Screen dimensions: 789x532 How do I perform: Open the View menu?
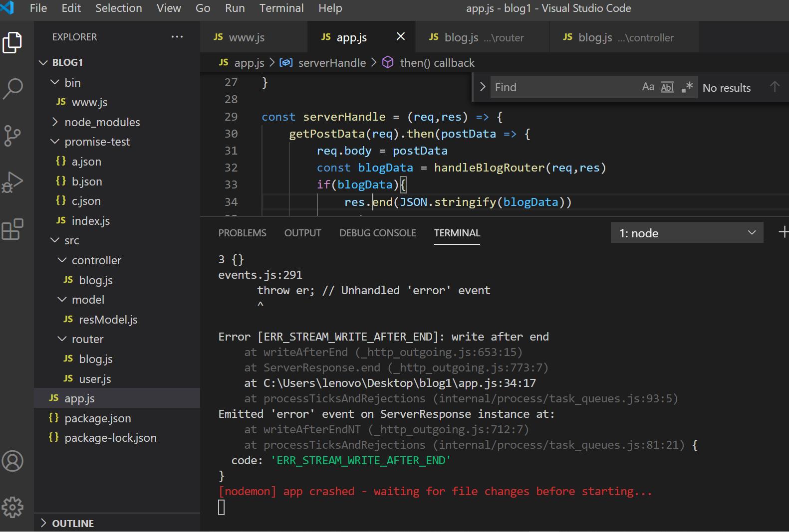(169, 8)
